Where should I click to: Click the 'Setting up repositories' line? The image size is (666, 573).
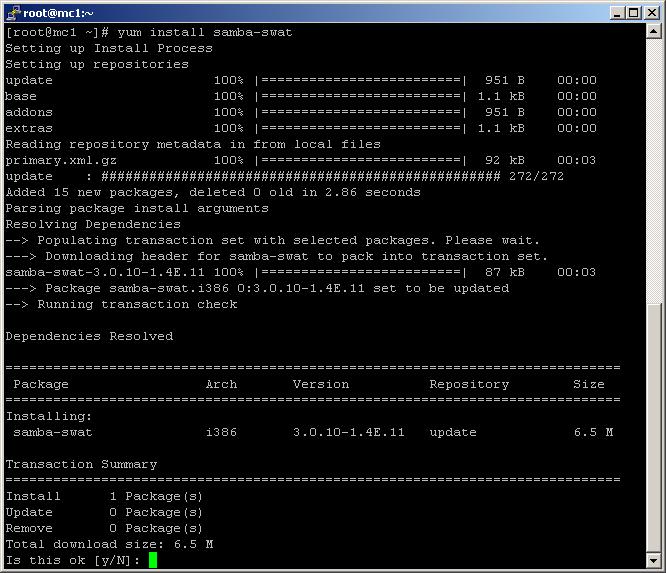[x=97, y=64]
